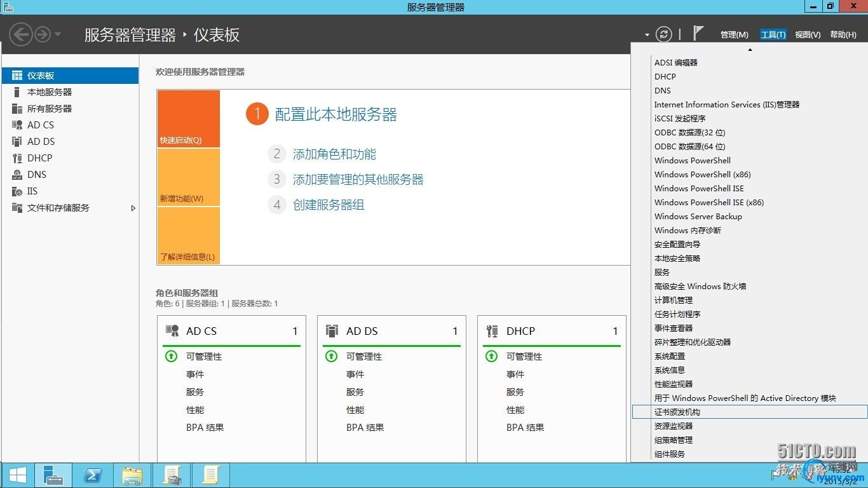Open the 帮助(H) menu

pyautogui.click(x=843, y=35)
